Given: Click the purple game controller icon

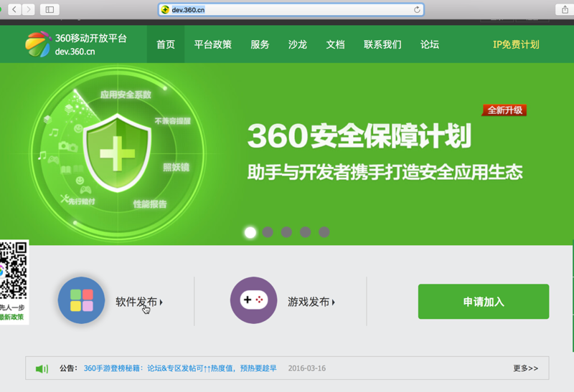Looking at the screenshot, I should click(254, 300).
